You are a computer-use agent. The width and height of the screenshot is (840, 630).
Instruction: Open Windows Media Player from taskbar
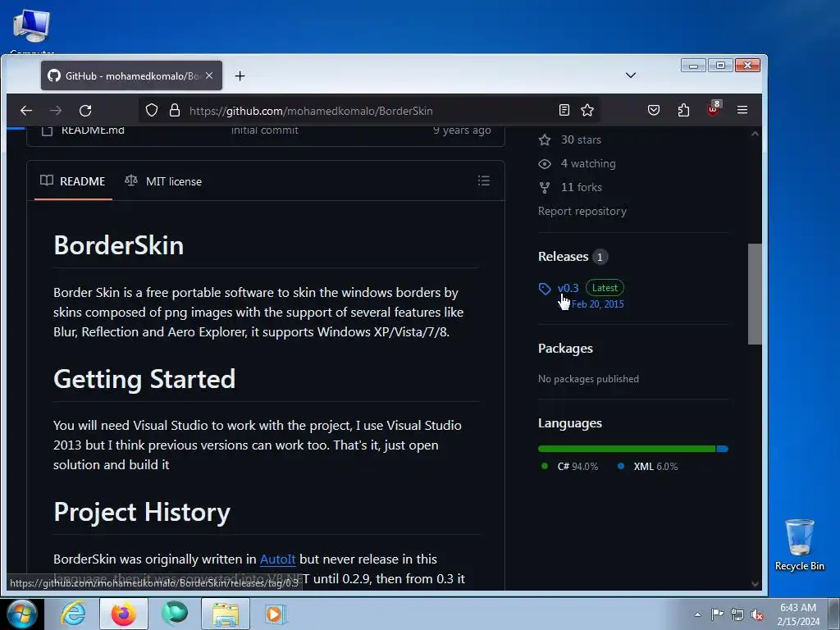coord(276,614)
